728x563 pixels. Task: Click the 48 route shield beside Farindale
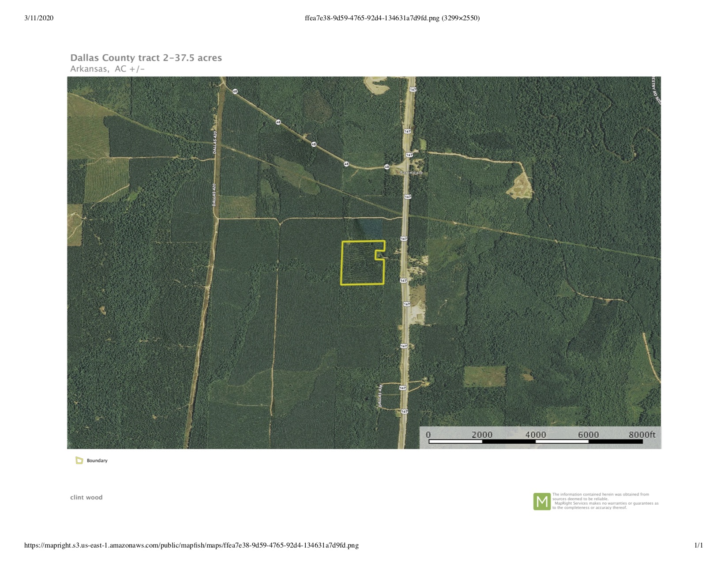tap(387, 167)
